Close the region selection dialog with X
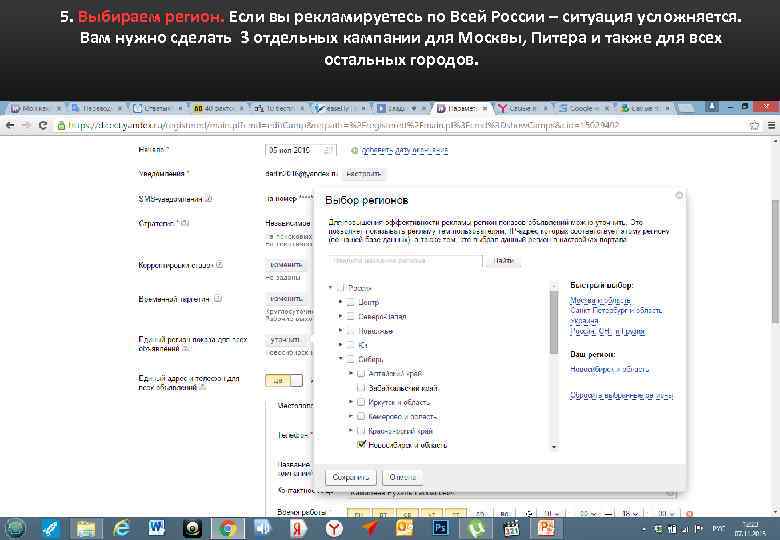Viewport: 780px width, 540px height. tap(679, 195)
